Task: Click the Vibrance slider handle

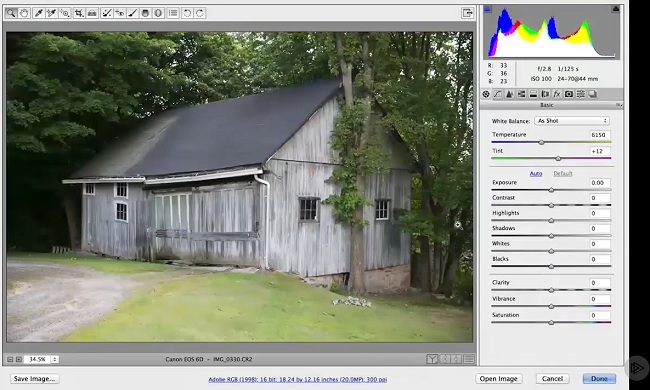Action: (551, 306)
